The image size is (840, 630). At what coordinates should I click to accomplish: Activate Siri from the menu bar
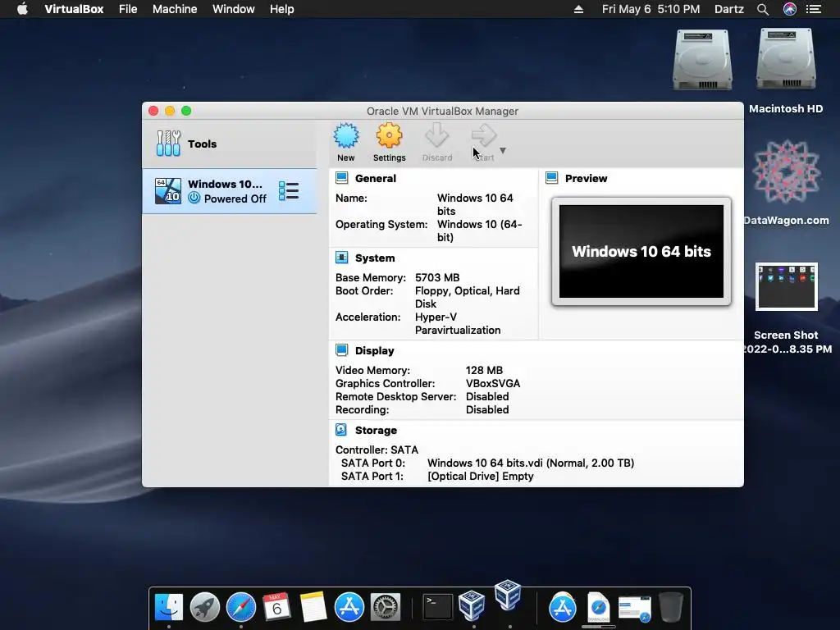pyautogui.click(x=790, y=9)
